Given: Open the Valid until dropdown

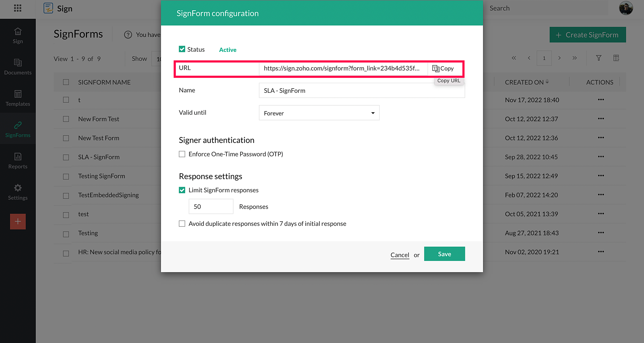Looking at the screenshot, I should 319,113.
